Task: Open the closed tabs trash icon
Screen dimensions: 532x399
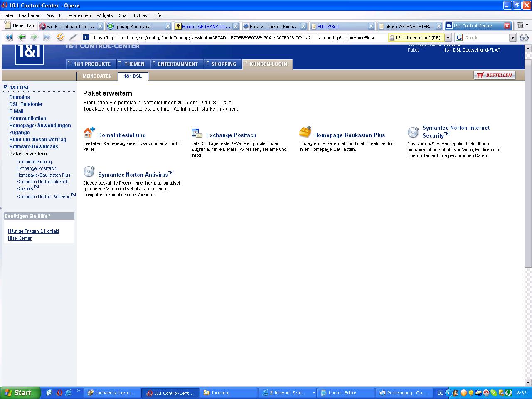Action: click(x=520, y=26)
